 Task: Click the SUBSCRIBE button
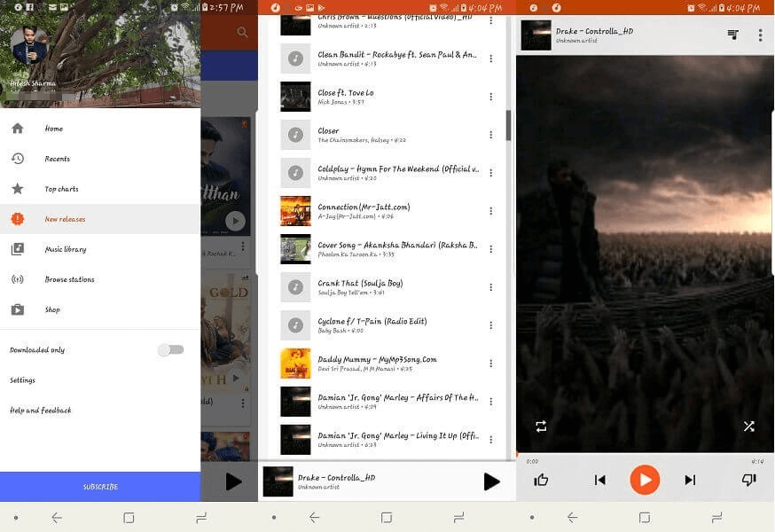click(x=100, y=487)
